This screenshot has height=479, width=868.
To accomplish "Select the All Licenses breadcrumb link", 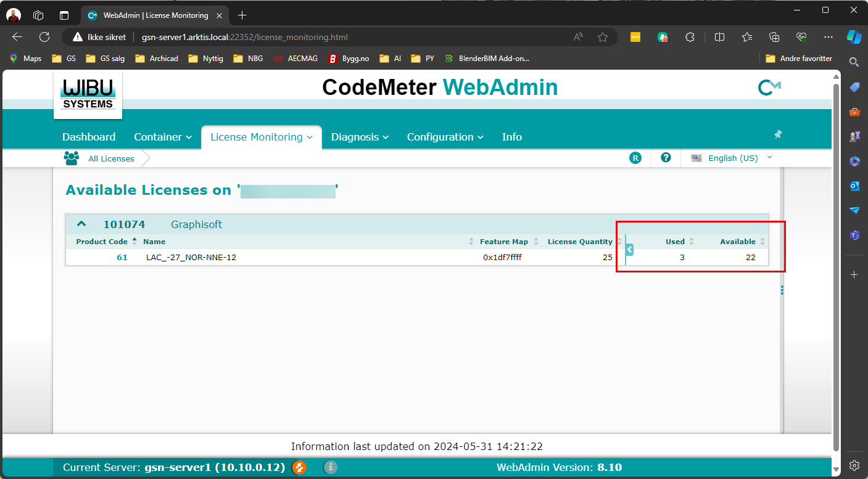I will pos(111,158).
